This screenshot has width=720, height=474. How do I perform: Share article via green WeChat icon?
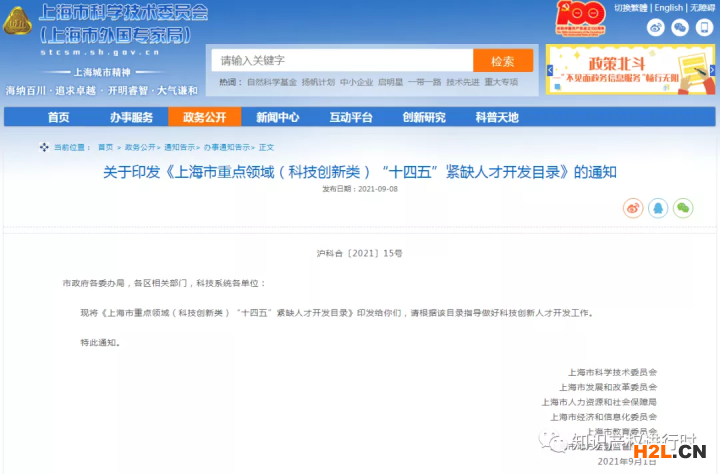(x=683, y=208)
